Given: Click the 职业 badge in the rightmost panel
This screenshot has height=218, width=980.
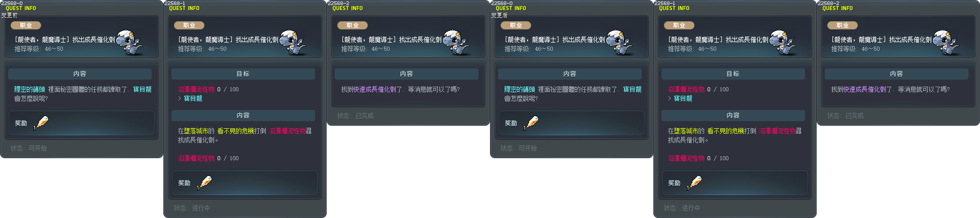Looking at the screenshot, I should (843, 25).
